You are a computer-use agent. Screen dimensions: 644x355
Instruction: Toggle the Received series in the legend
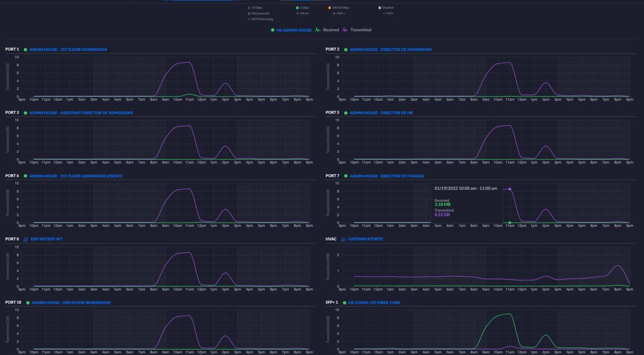point(331,30)
